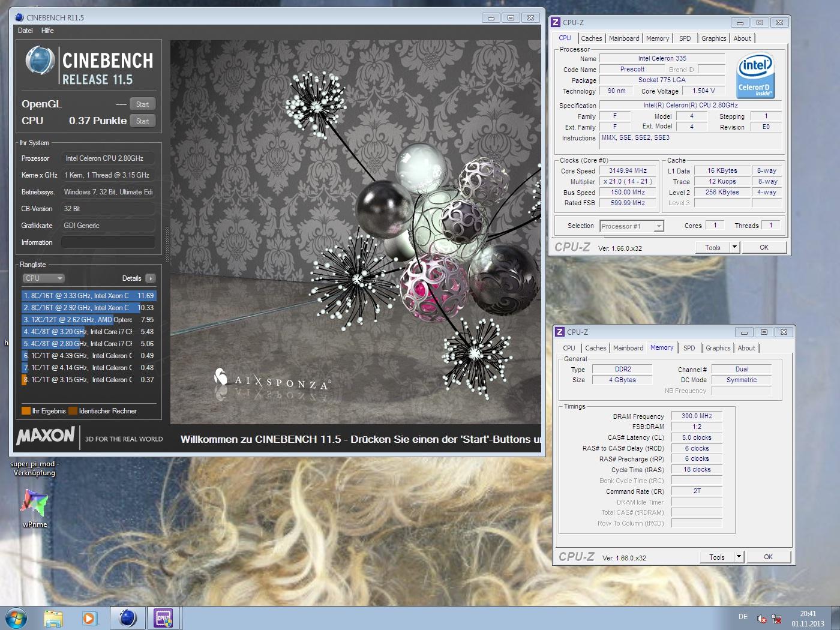This screenshot has width=840, height=630.
Task: Click the muted volume tray icon
Action: tap(761, 619)
